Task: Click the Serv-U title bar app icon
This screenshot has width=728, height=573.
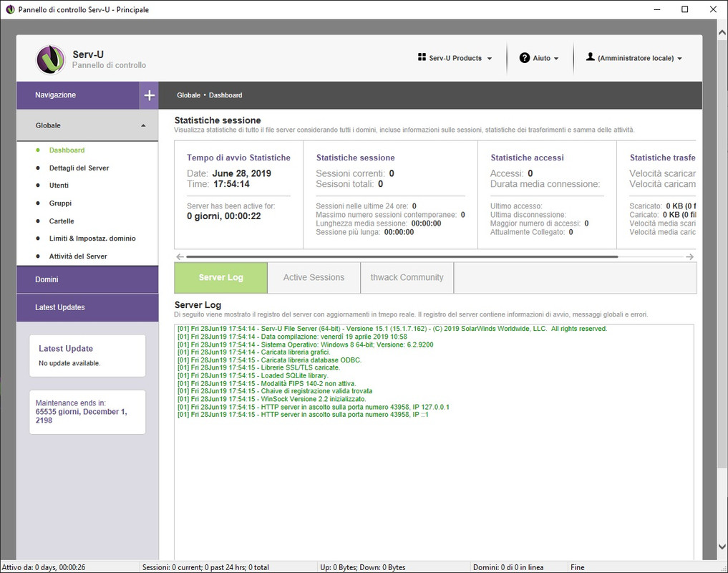Action: pos(10,9)
